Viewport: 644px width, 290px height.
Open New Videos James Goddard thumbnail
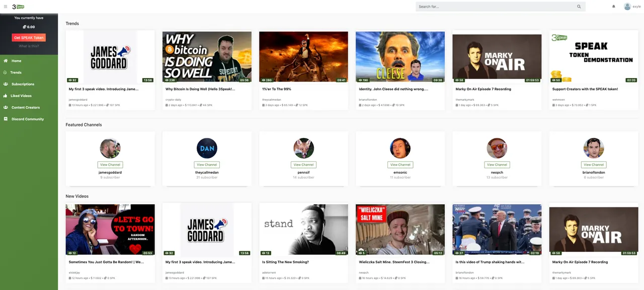(207, 230)
